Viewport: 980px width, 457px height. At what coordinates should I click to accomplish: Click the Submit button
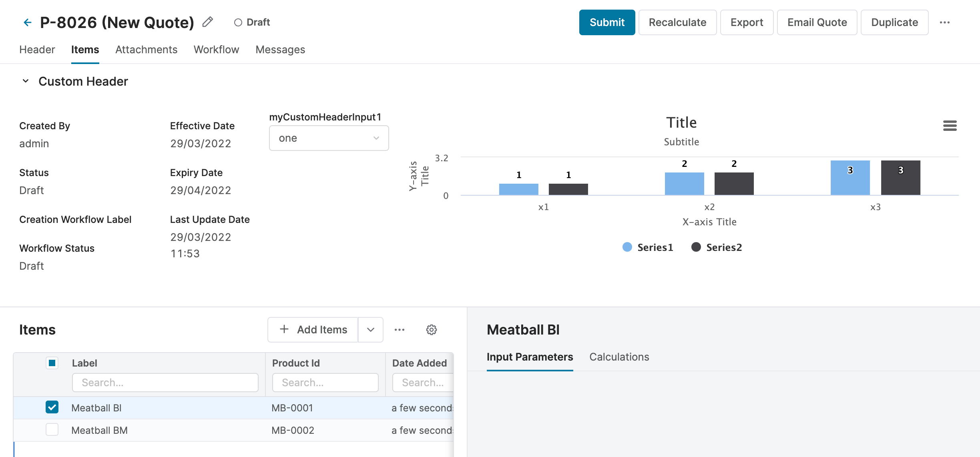coord(606,22)
